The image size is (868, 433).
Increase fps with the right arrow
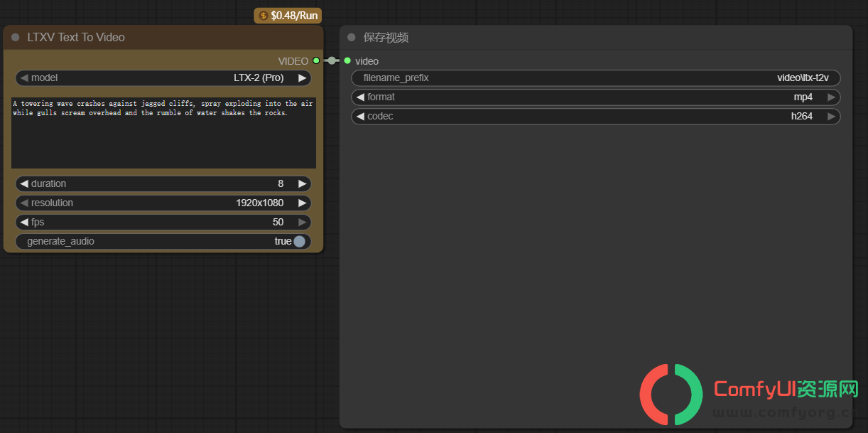(x=303, y=222)
